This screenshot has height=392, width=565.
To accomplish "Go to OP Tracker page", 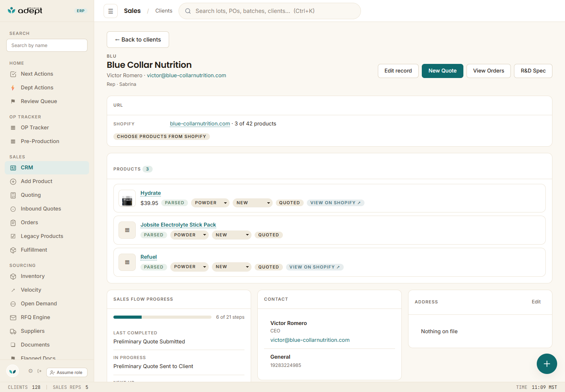I will point(47,128).
